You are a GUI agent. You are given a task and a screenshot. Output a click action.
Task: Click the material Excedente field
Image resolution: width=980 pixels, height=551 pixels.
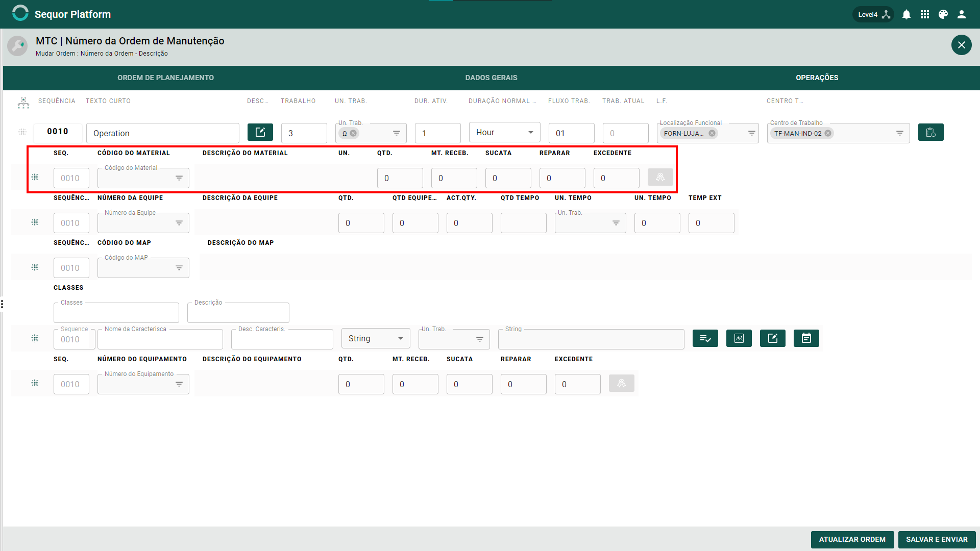617,178
